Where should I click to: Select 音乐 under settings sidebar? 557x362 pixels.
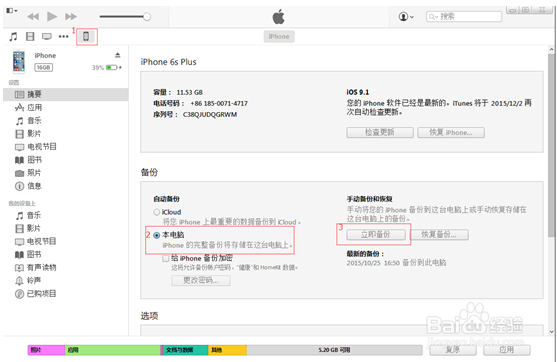click(x=65, y=120)
